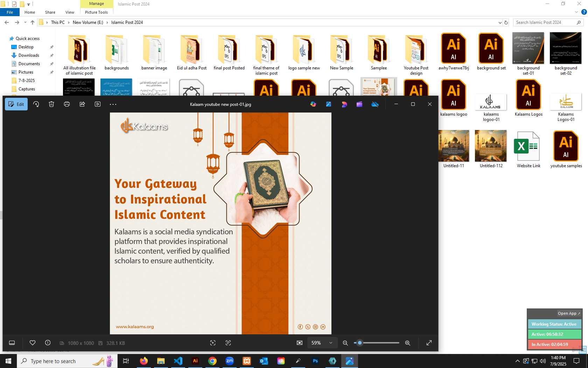The width and height of the screenshot is (588, 368).
Task: Show hidden system tray icons
Action: tap(517, 361)
